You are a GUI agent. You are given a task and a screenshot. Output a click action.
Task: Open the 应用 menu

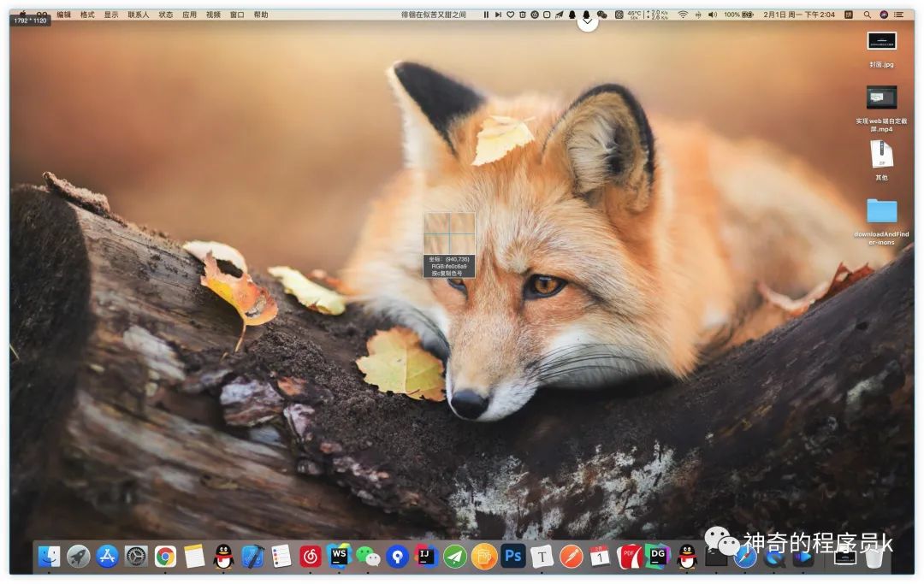(190, 15)
